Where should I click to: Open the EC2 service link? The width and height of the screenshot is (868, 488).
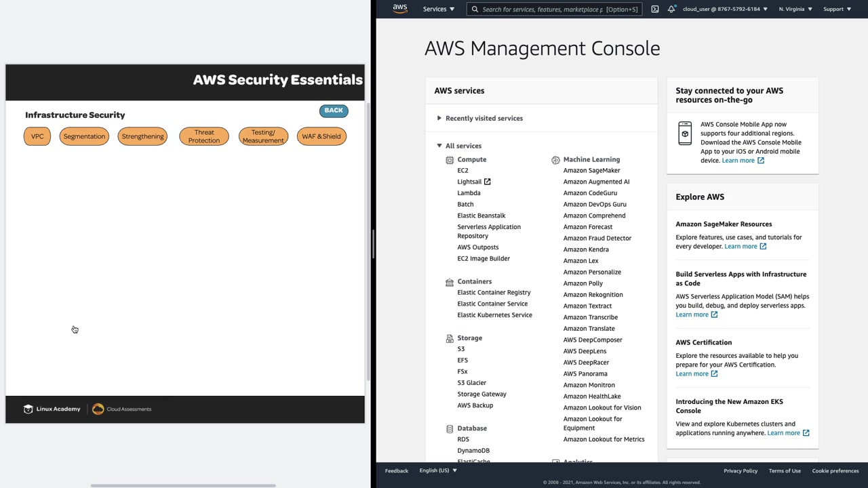pos(462,171)
